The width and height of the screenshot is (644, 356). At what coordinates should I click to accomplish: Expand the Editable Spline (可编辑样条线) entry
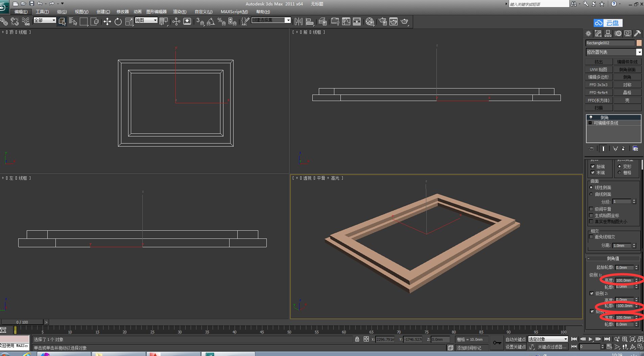(590, 123)
